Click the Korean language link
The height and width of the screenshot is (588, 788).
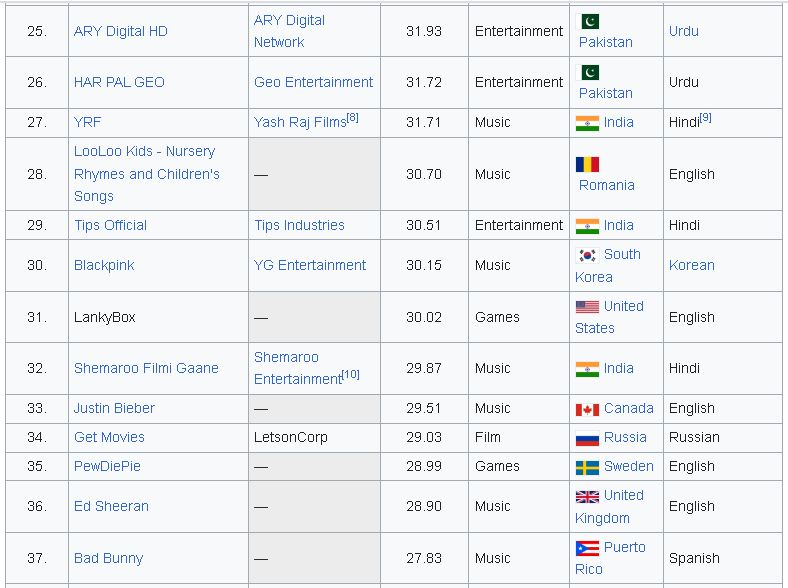[692, 265]
